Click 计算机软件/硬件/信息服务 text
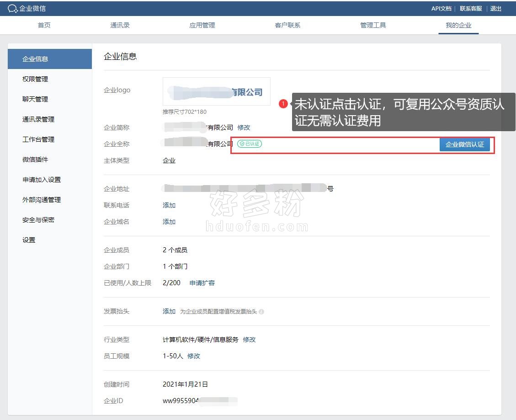 200,340
